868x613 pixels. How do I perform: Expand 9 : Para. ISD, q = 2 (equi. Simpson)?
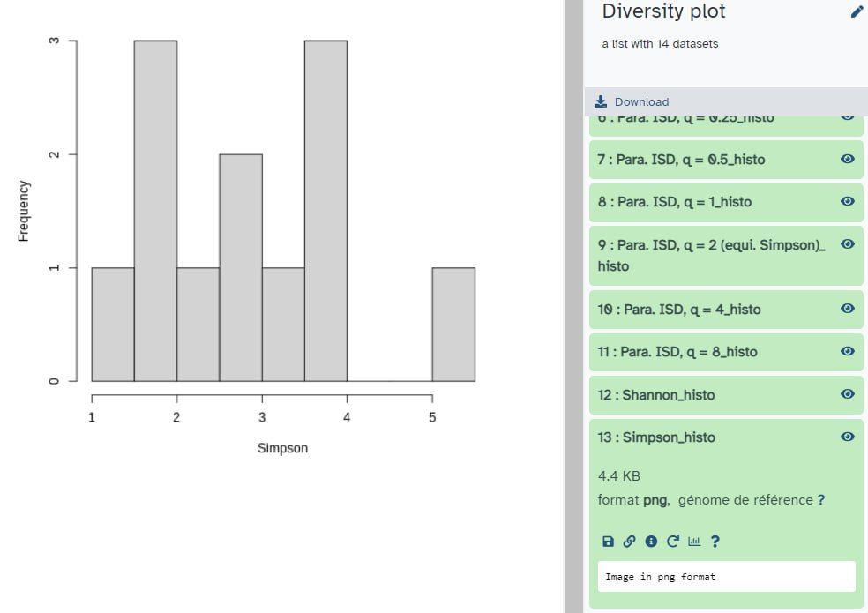711,255
